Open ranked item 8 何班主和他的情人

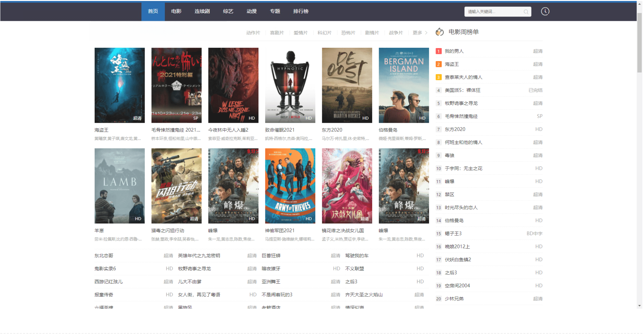tap(463, 142)
